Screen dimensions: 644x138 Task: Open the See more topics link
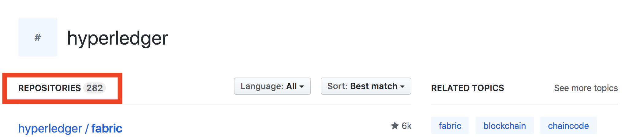coord(586,88)
